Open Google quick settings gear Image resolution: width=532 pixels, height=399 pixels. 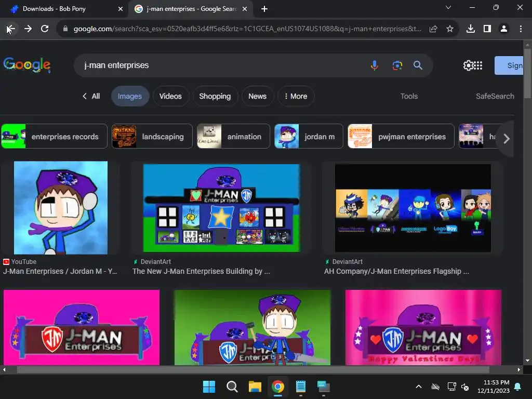pos(468,65)
